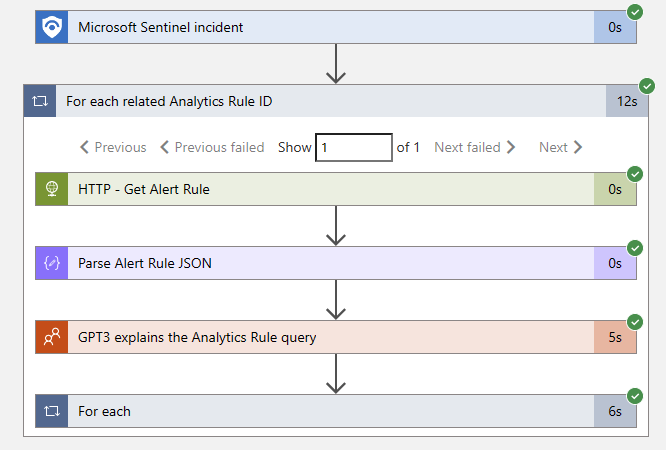666x450 pixels.
Task: Click the Show iteration number field
Action: click(353, 147)
